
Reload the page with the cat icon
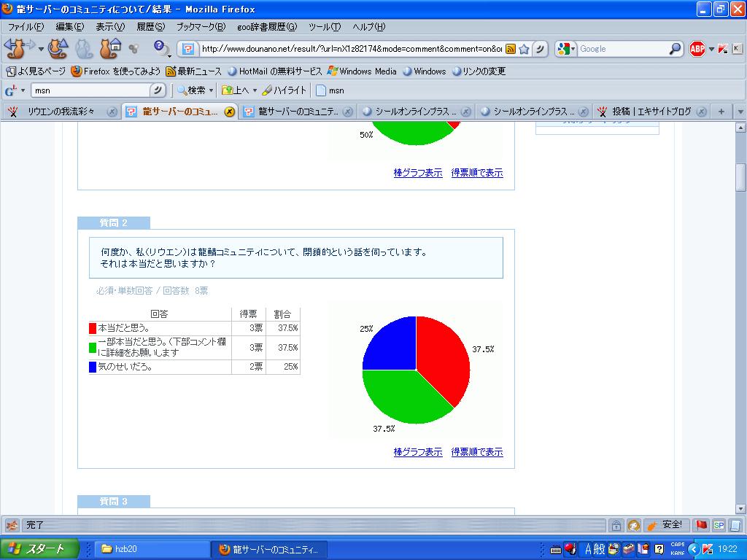[58, 49]
